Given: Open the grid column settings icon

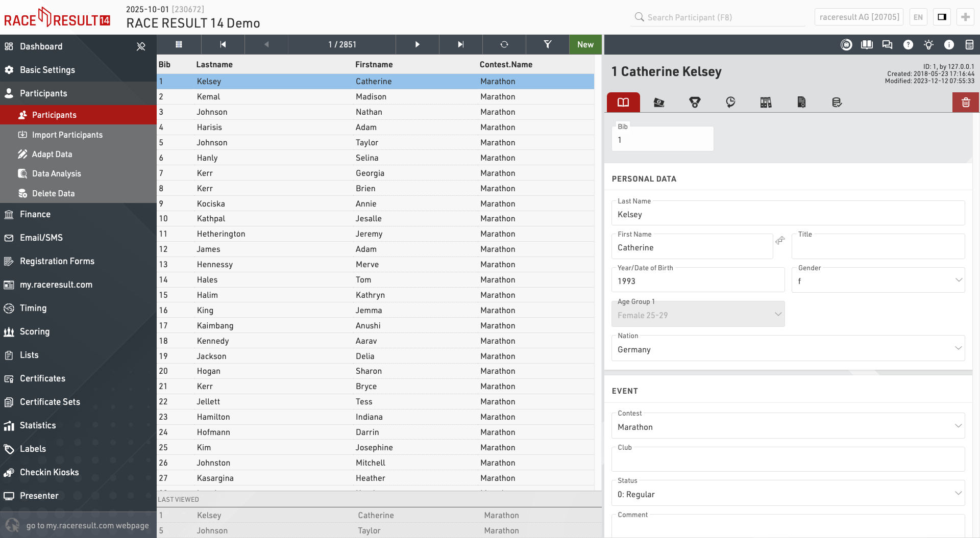Looking at the screenshot, I should 179,44.
